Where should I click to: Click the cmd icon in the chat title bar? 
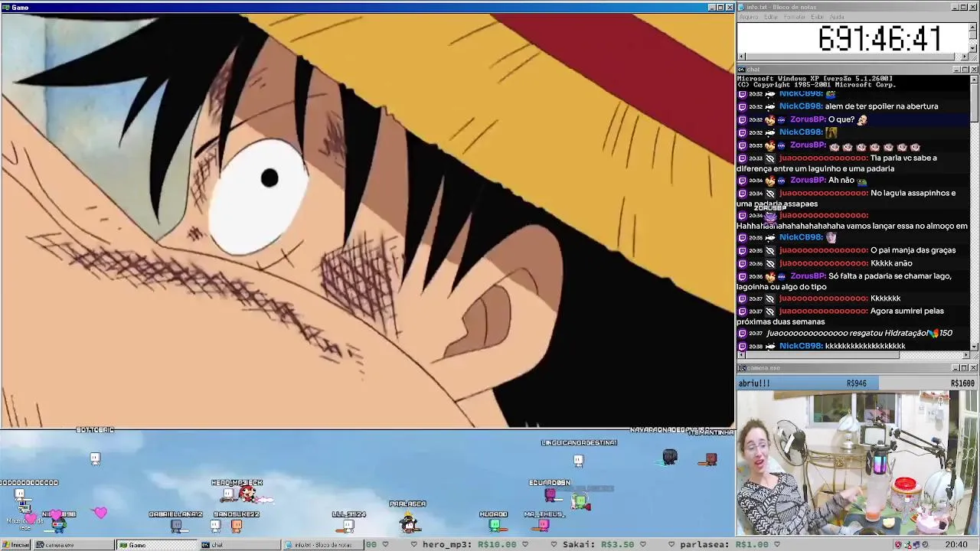click(x=741, y=70)
